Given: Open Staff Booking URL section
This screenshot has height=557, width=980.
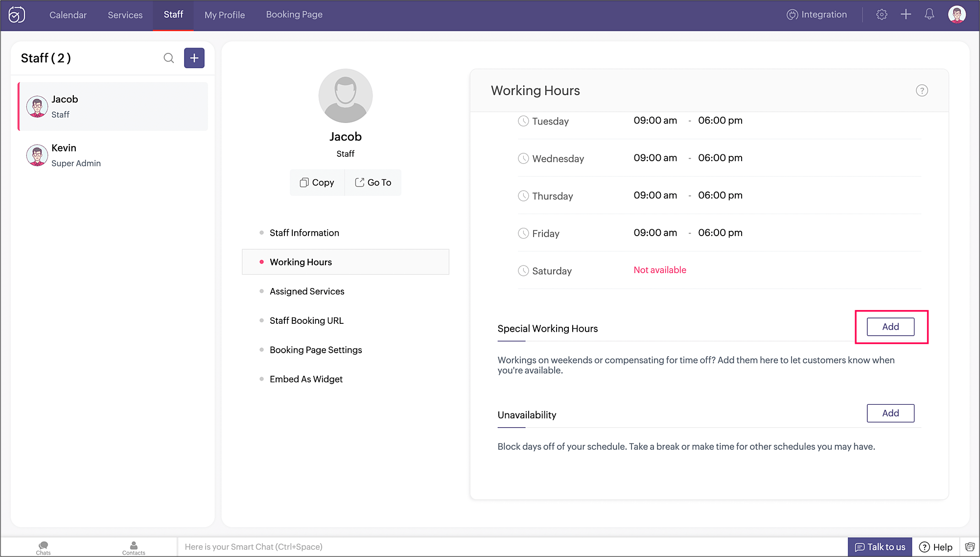Looking at the screenshot, I should [x=306, y=321].
